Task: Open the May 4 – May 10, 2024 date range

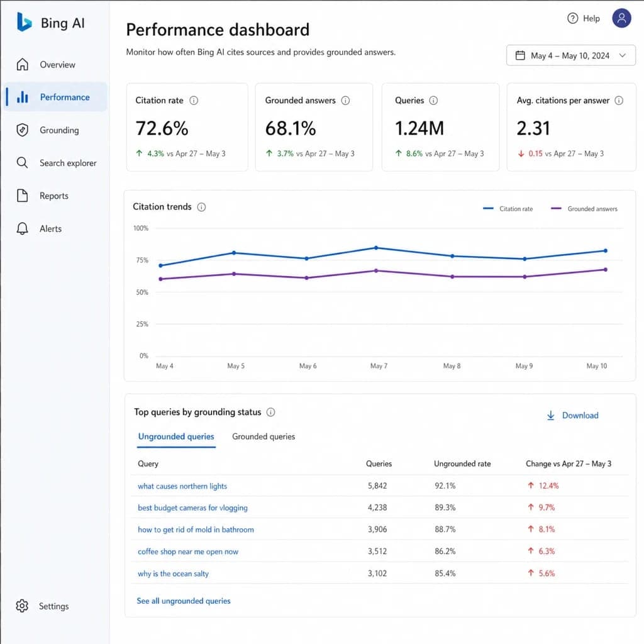Action: pos(570,55)
